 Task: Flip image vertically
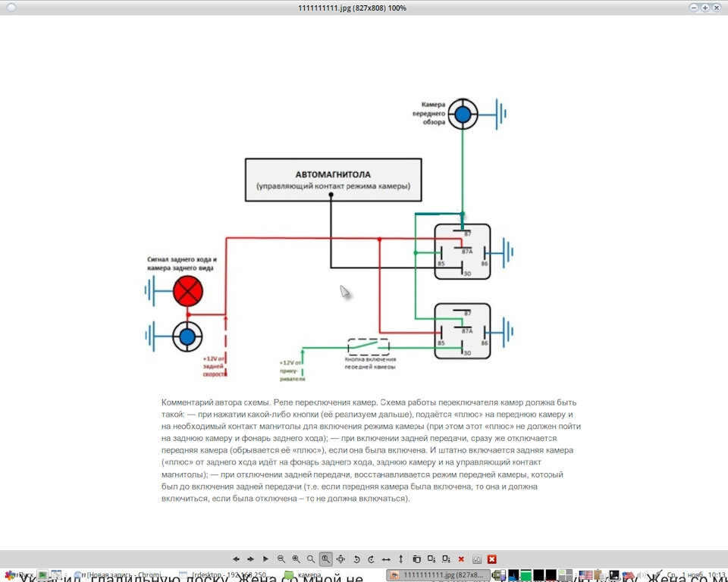pos(400,559)
